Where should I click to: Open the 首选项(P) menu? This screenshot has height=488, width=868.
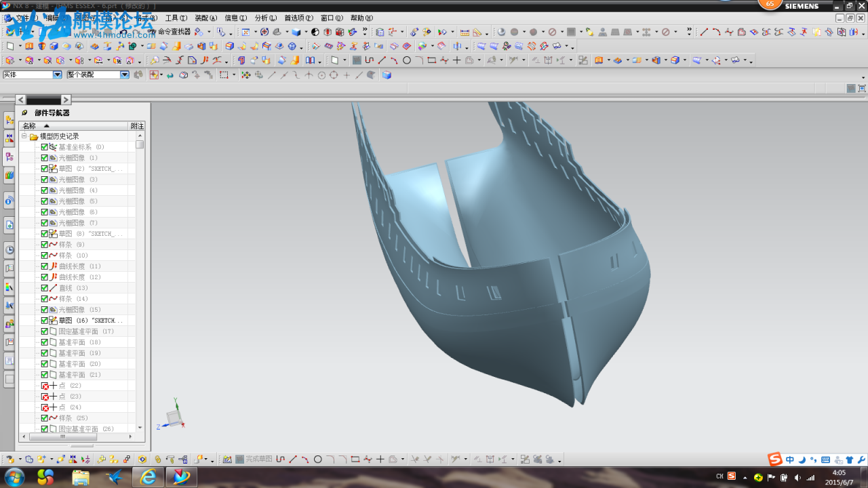298,18
